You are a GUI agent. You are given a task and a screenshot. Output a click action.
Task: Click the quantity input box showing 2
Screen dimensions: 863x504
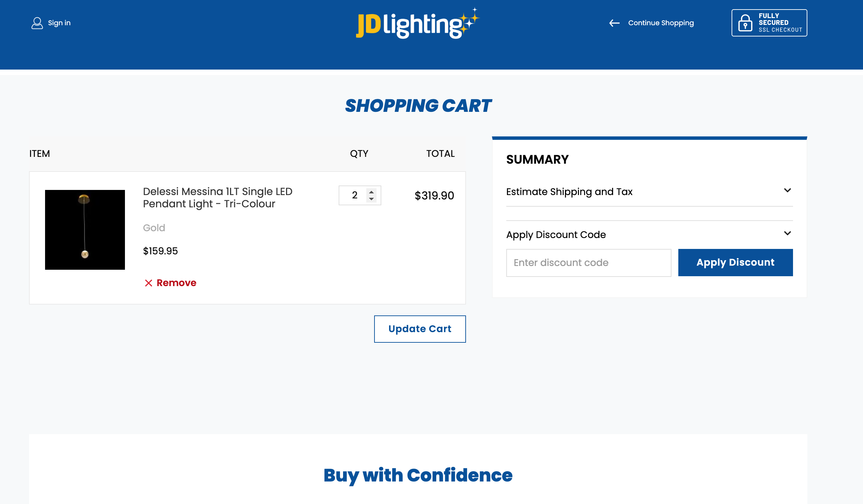point(359,195)
